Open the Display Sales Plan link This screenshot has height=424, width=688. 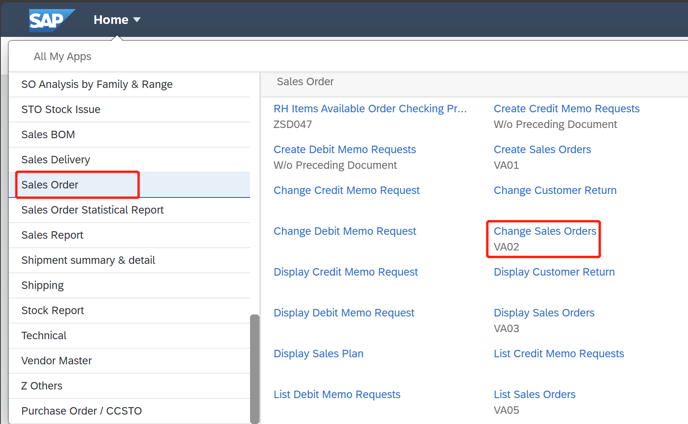pos(318,353)
